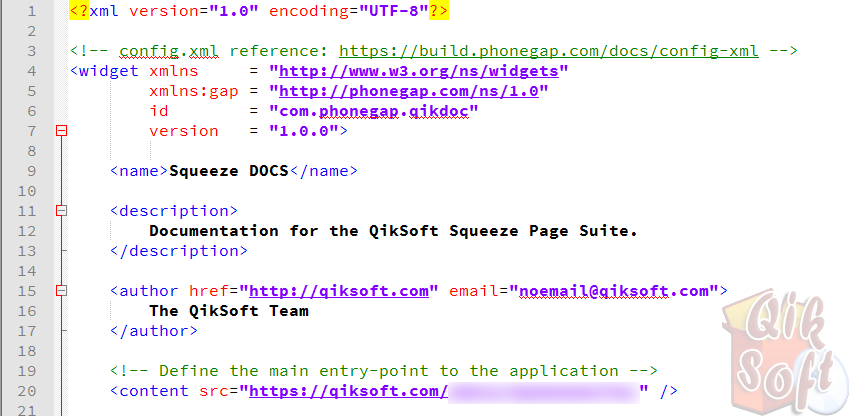Click the version value "1.0.0"
This screenshot has height=416, width=850.
point(304,131)
